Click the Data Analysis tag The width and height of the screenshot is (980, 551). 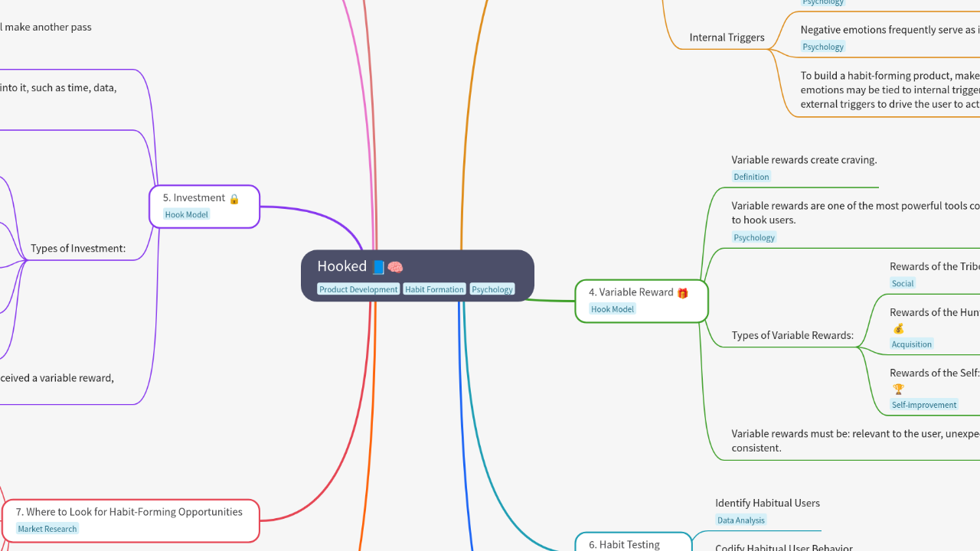pos(741,520)
